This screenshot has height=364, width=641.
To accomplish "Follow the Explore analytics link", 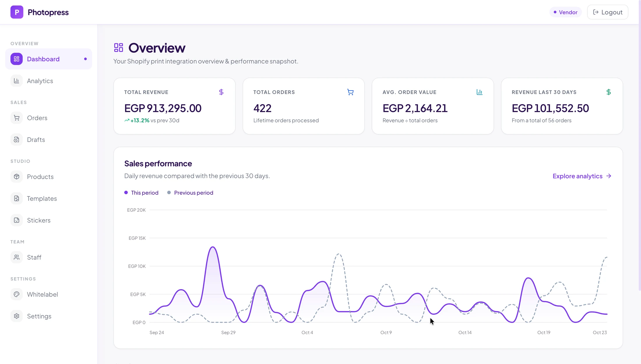I will tap(582, 176).
